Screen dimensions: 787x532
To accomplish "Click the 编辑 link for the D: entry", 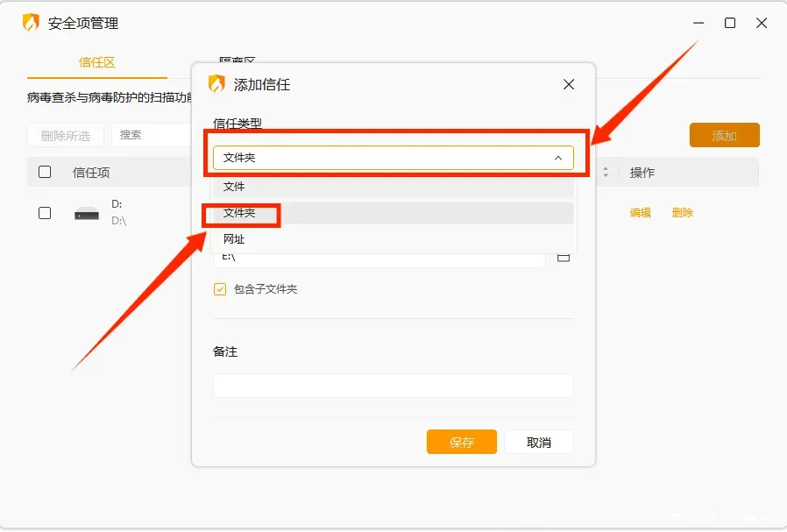I will point(640,213).
